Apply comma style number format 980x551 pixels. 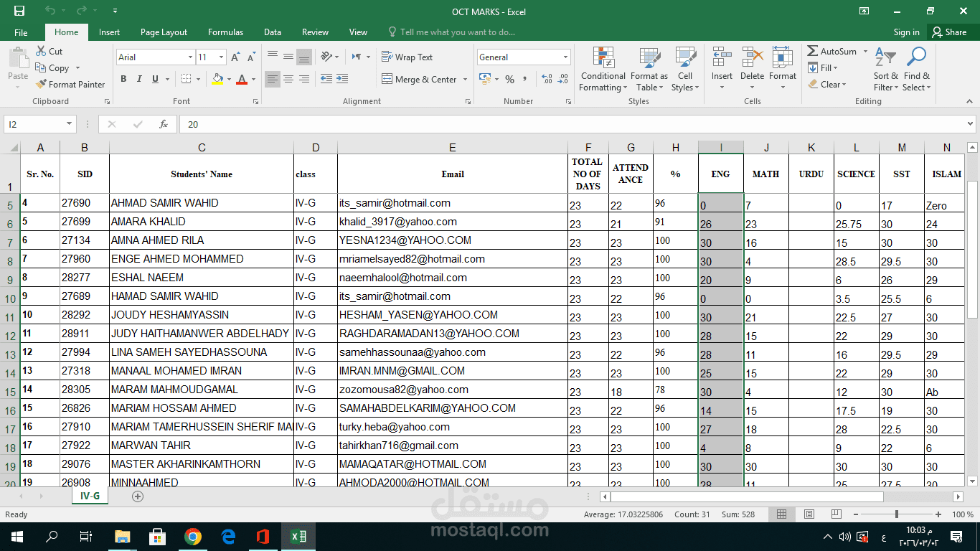(x=525, y=79)
